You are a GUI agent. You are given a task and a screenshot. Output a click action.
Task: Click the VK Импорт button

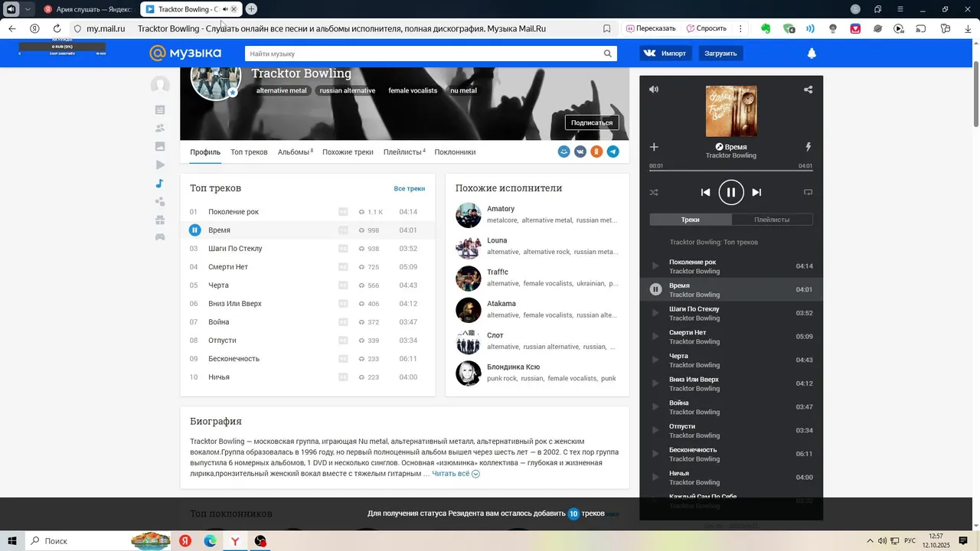tap(666, 54)
